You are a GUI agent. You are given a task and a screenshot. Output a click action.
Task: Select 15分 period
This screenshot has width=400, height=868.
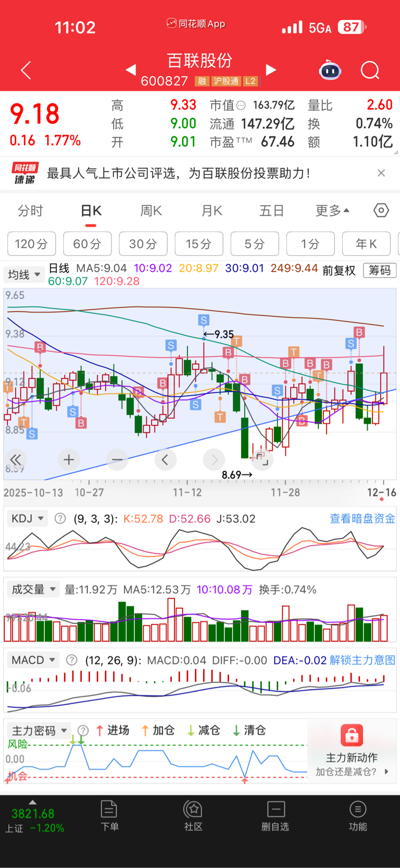199,244
